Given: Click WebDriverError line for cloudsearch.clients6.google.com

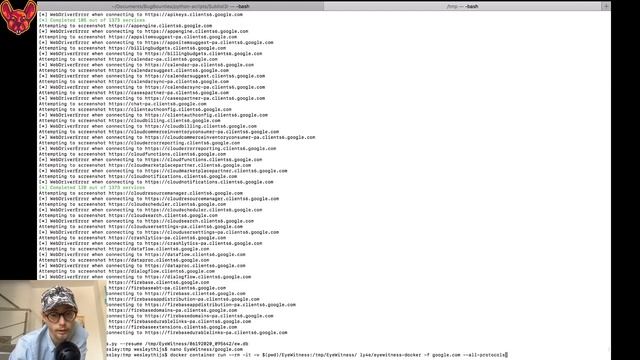Looking at the screenshot, I should tap(146, 220).
